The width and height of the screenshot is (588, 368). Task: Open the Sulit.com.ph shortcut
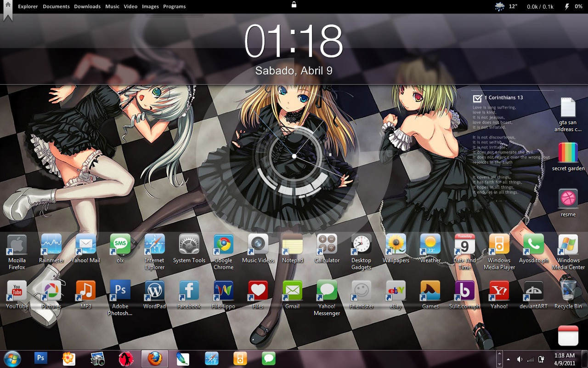click(465, 290)
